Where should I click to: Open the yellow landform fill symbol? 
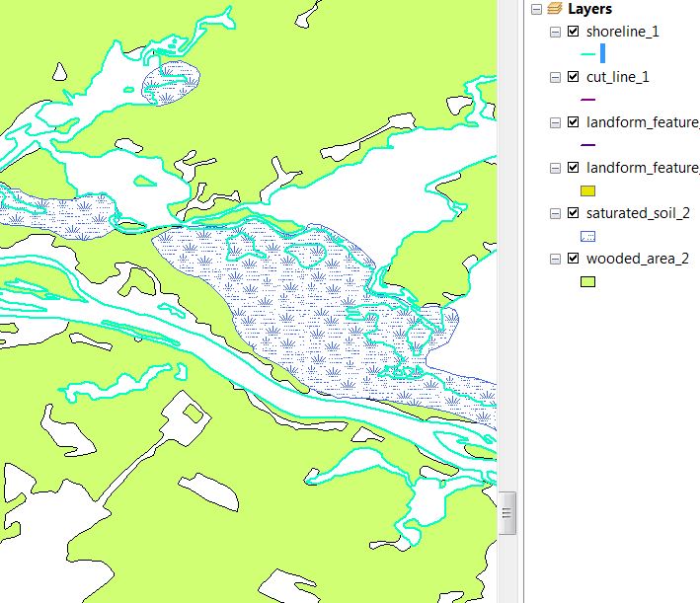(x=588, y=191)
